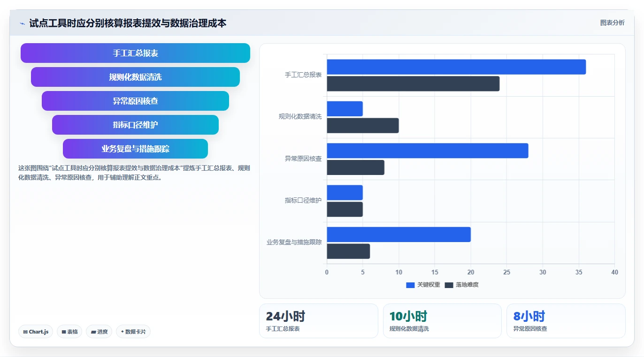Click 业务复盘与措施跟踪 blue 关键权重 bar
The image size is (644, 357).
399,235
